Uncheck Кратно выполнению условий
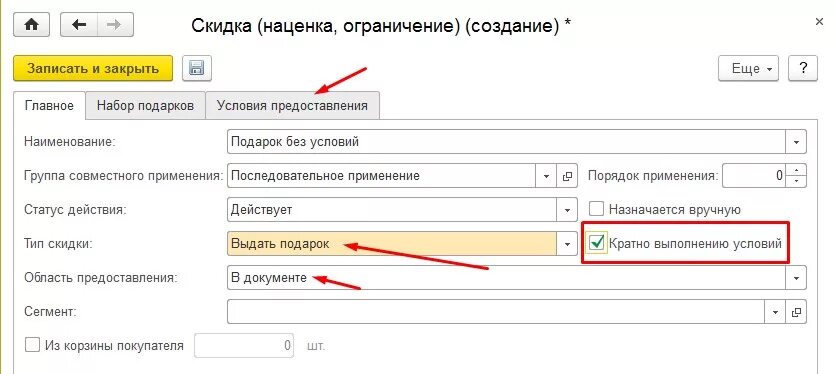This screenshot has height=374, width=835. click(596, 243)
